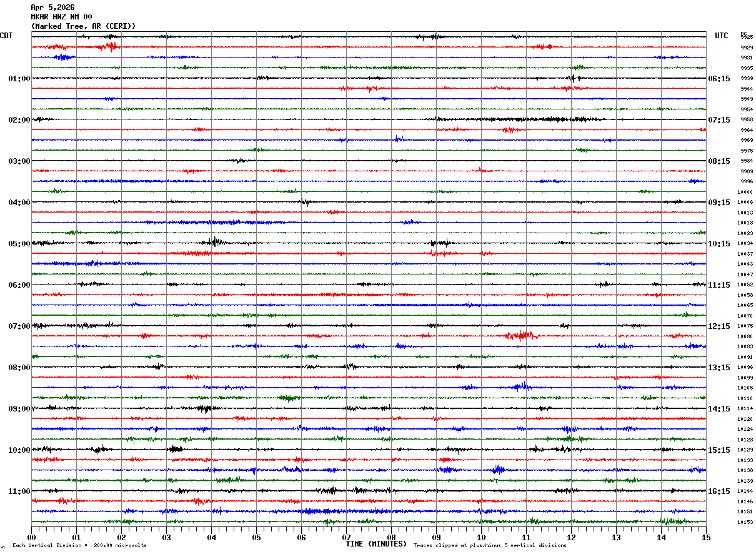Screen dimensions: 756x554
Task: Click the '02:00' CDT time label
Action: [19, 120]
